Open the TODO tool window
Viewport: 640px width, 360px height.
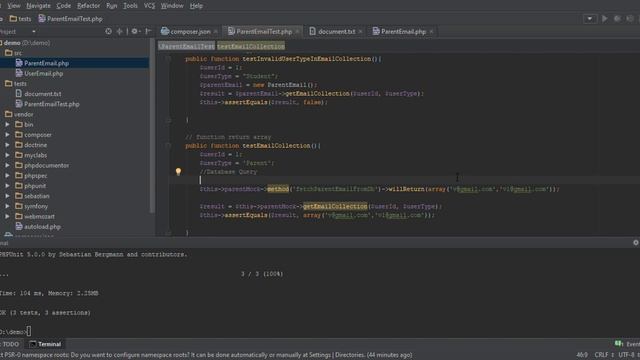[10, 344]
